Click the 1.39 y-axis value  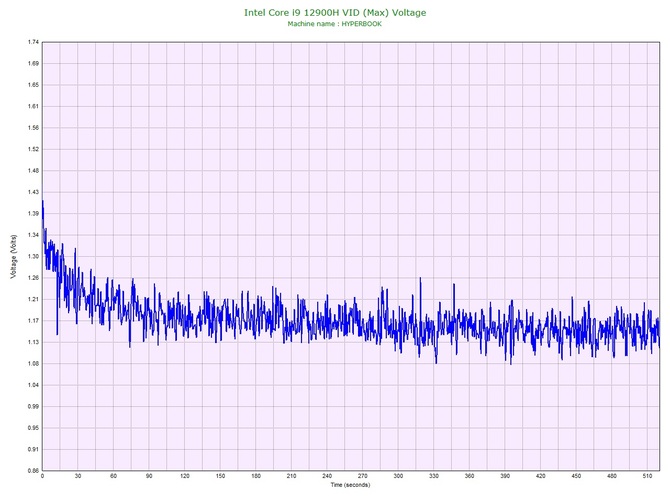click(33, 214)
